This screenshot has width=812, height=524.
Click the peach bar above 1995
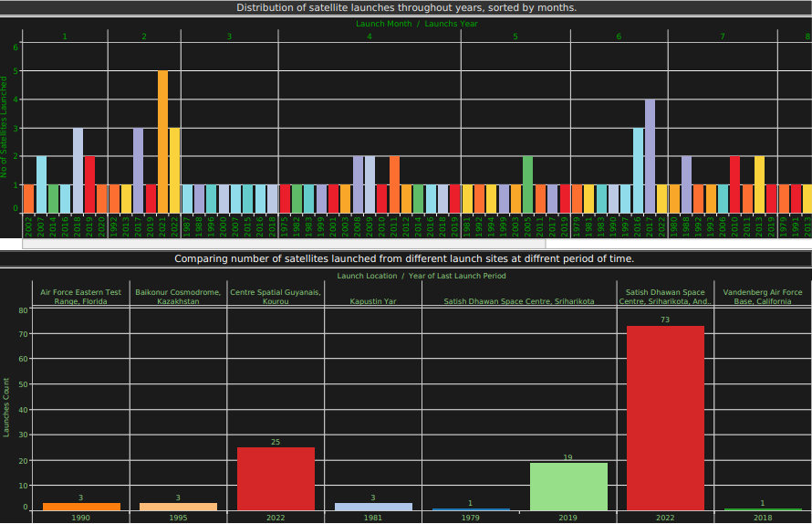178,506
